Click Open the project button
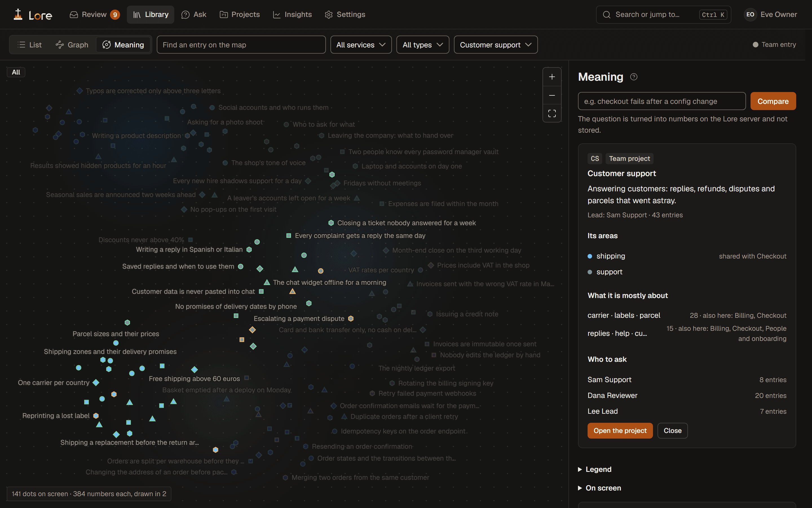Screen dimensions: 812x508 point(620,430)
